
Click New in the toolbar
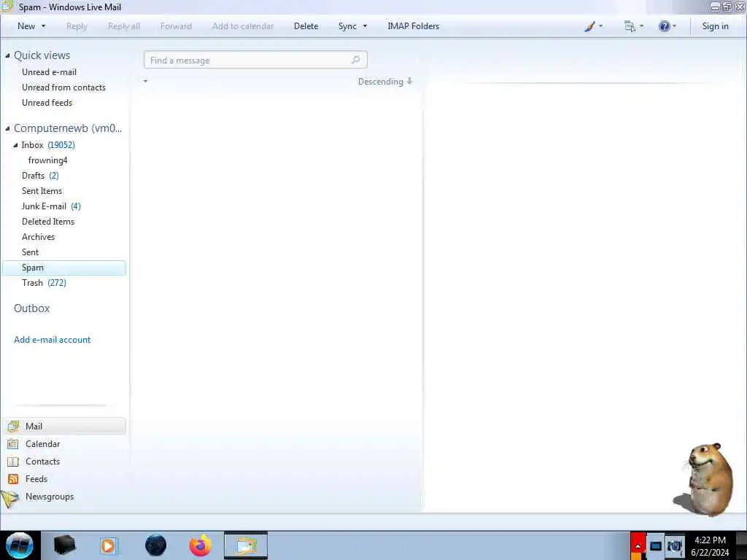[x=26, y=26]
